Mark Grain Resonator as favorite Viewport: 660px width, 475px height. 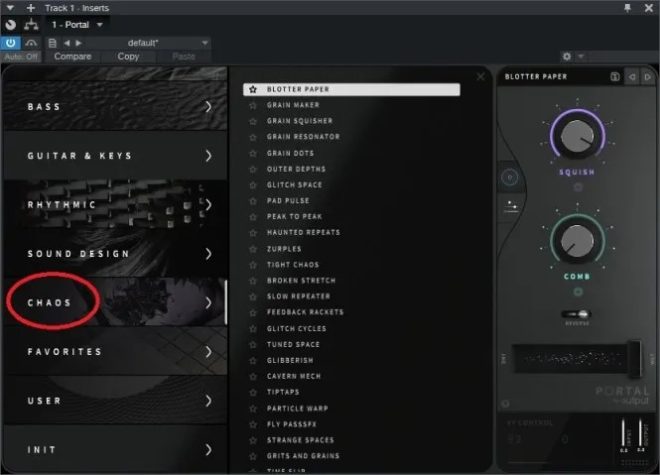253,137
